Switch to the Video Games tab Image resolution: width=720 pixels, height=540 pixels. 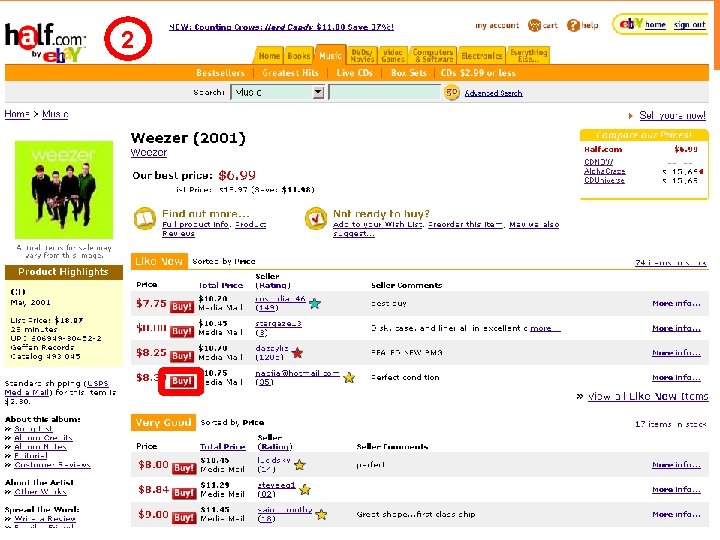tap(393, 56)
